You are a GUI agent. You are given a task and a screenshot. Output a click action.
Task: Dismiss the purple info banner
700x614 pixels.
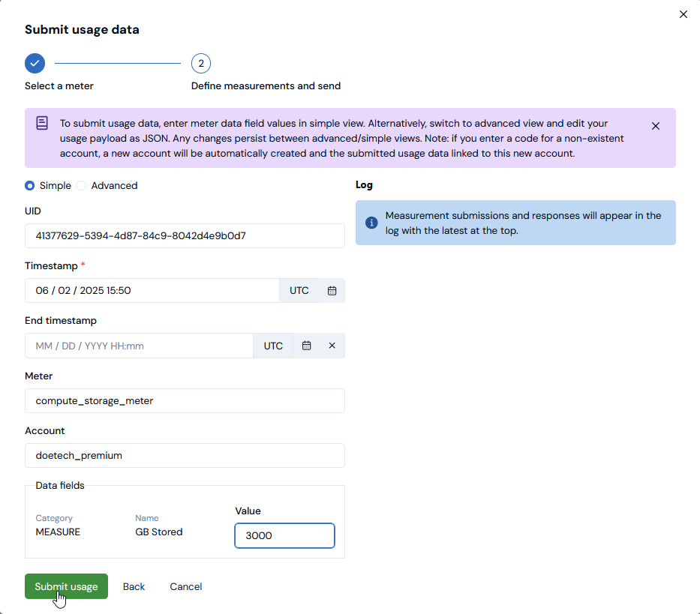click(x=656, y=126)
